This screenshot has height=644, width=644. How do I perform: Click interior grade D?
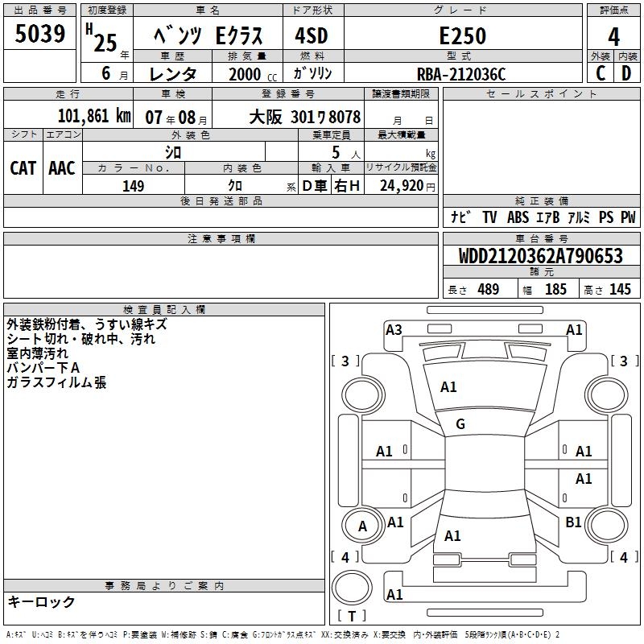tap(626, 73)
